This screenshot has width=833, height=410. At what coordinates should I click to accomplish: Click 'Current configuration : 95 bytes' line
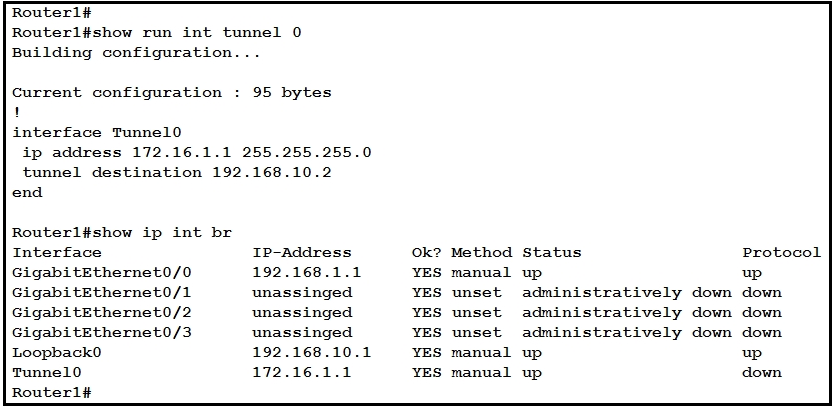point(171,92)
